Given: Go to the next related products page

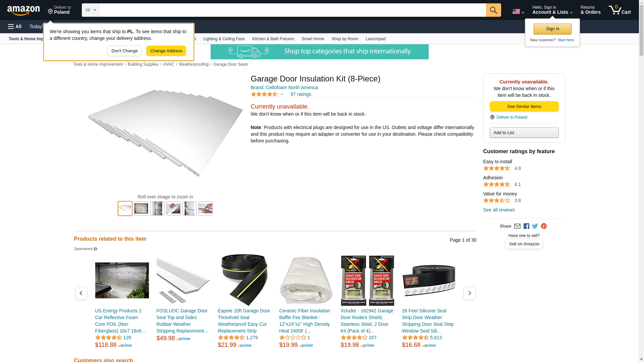Looking at the screenshot, I should click(x=469, y=293).
